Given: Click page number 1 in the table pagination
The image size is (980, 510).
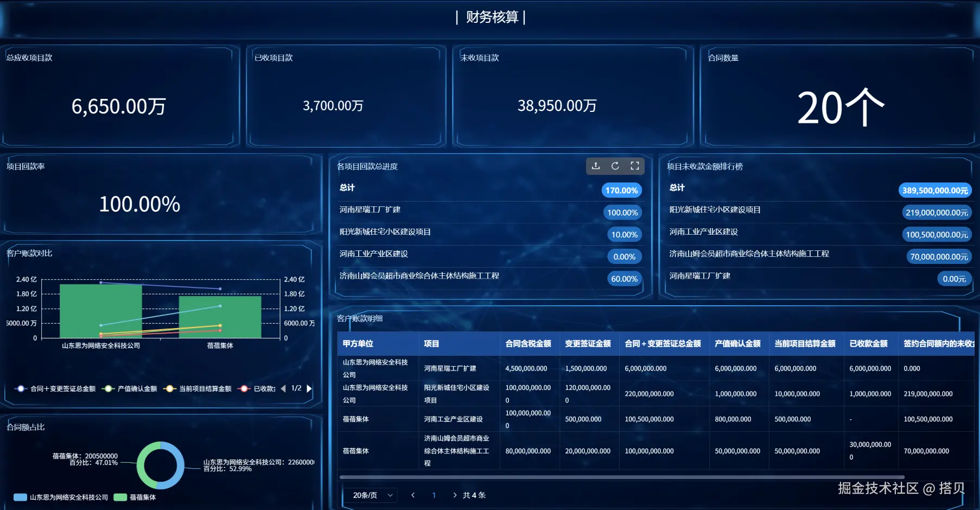Looking at the screenshot, I should click(x=434, y=495).
